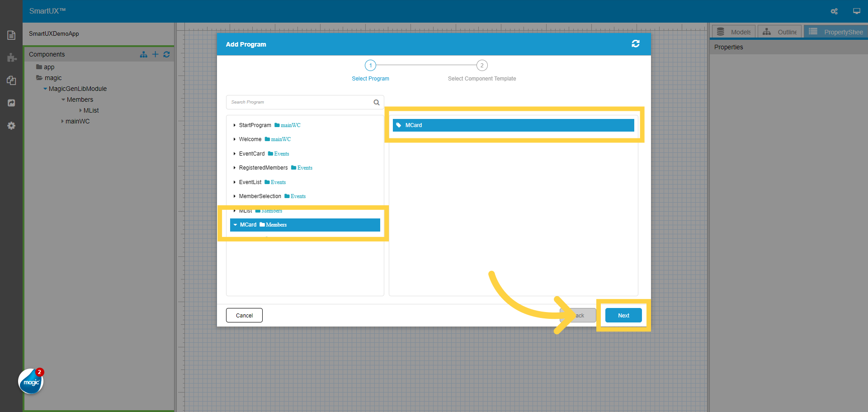Refresh the Add Program dialog
This screenshot has height=412, width=868.
click(636, 43)
